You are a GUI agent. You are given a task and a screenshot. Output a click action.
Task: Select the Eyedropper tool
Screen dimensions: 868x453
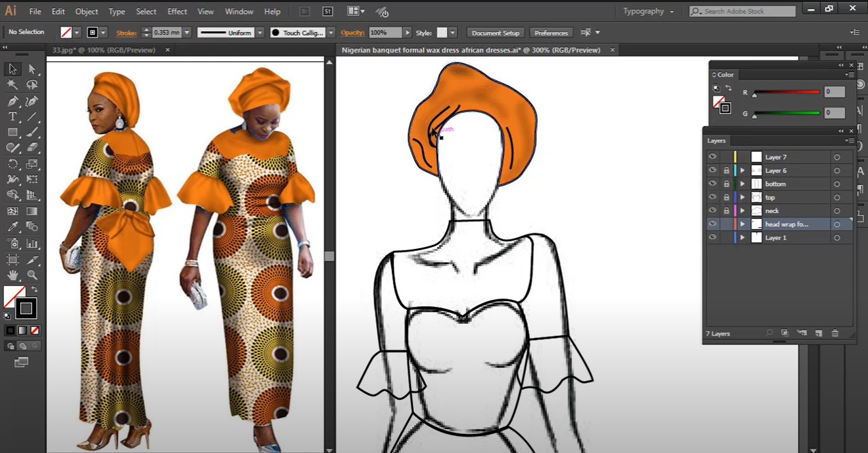click(x=12, y=227)
